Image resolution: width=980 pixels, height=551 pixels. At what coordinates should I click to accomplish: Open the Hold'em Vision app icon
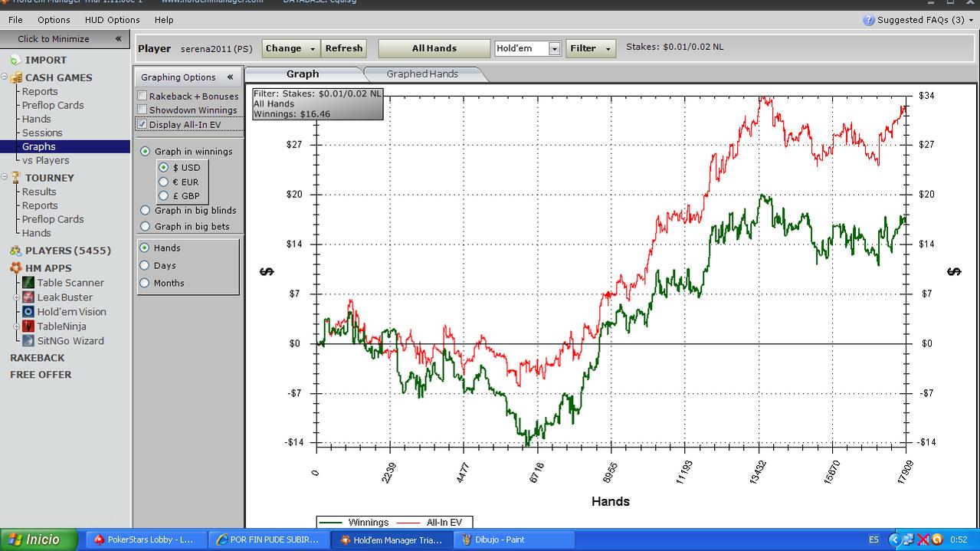28,312
